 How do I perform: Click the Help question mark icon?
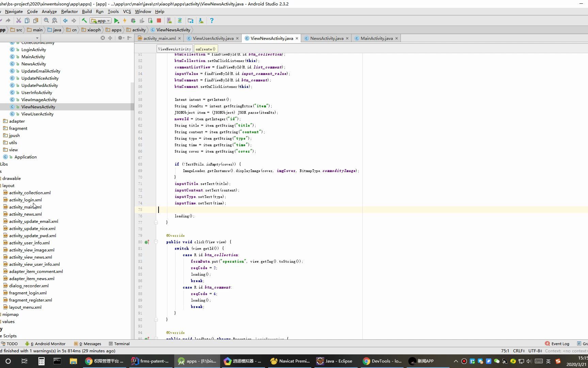pos(212,21)
